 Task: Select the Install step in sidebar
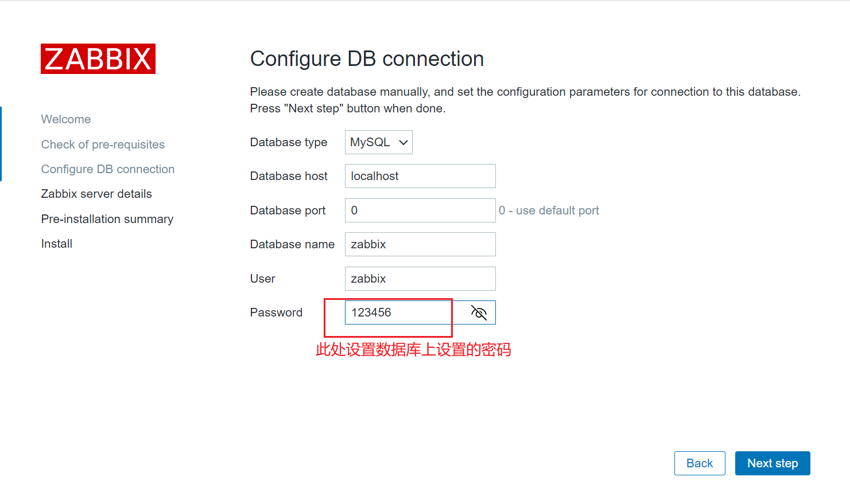(57, 244)
